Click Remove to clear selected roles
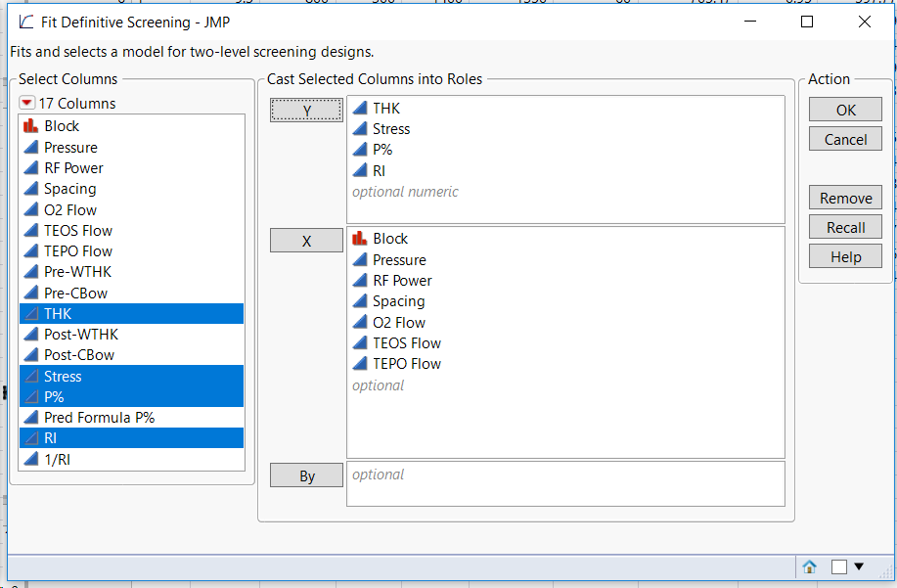 (x=844, y=197)
